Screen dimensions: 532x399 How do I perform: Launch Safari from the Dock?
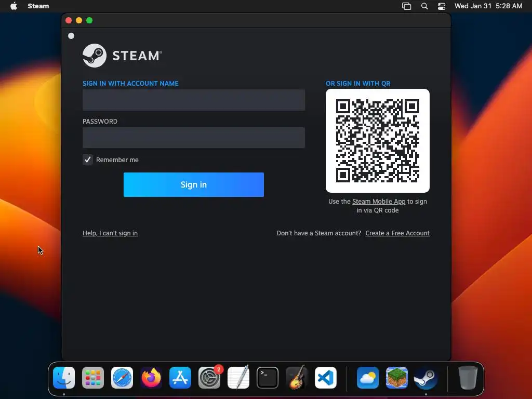tap(122, 378)
